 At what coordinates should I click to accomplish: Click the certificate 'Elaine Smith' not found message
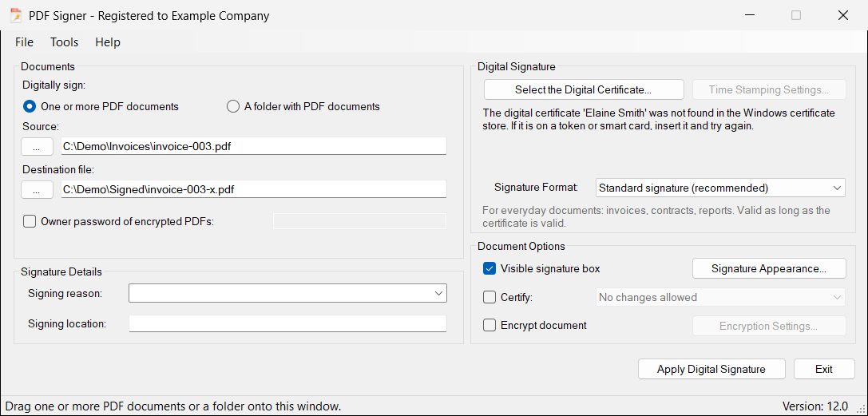click(x=659, y=119)
